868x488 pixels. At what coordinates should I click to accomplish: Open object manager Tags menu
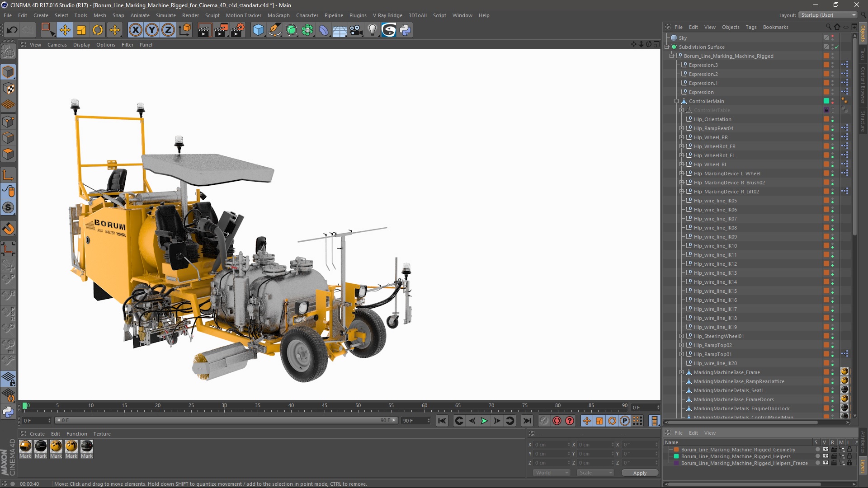[751, 27]
